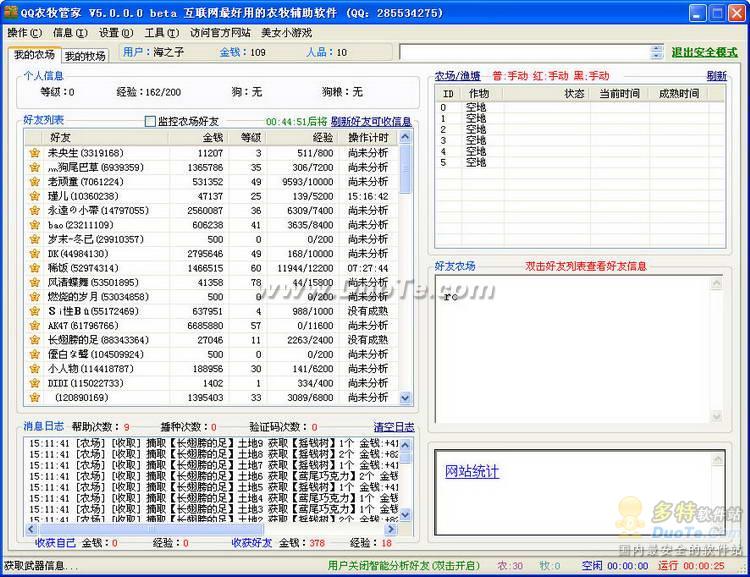Viewport: 750px width, 577px height.
Task: Click the 运行 00:00:25 status entry
Action: pyautogui.click(x=691, y=566)
